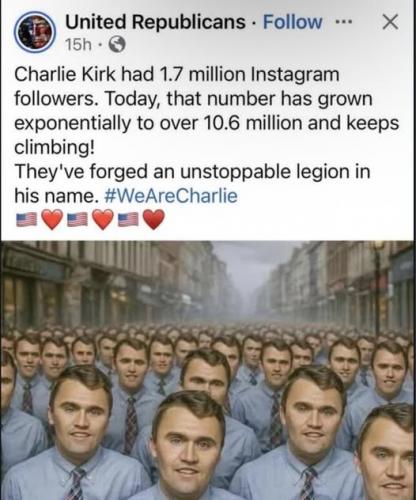Click the last red heart emoji
This screenshot has height=500, width=416.
tap(154, 220)
